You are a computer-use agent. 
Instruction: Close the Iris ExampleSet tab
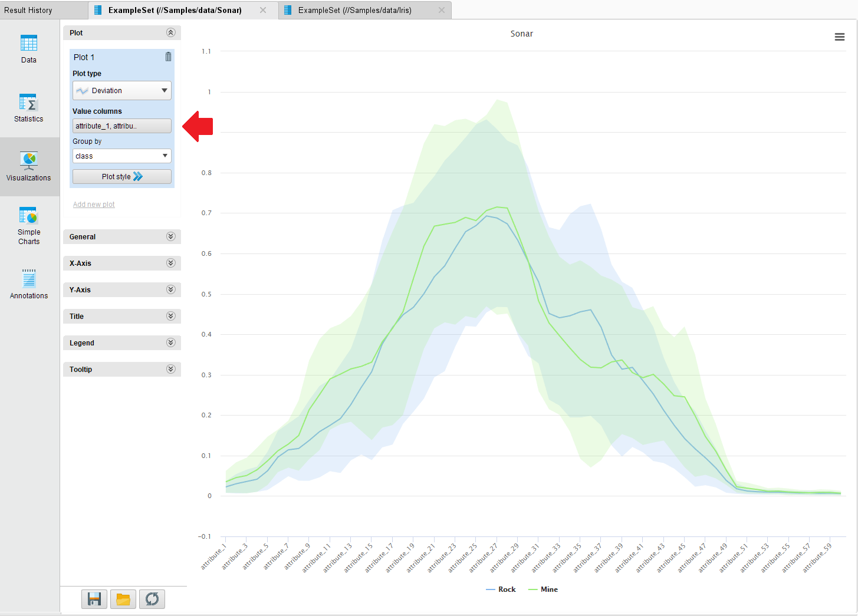(442, 10)
